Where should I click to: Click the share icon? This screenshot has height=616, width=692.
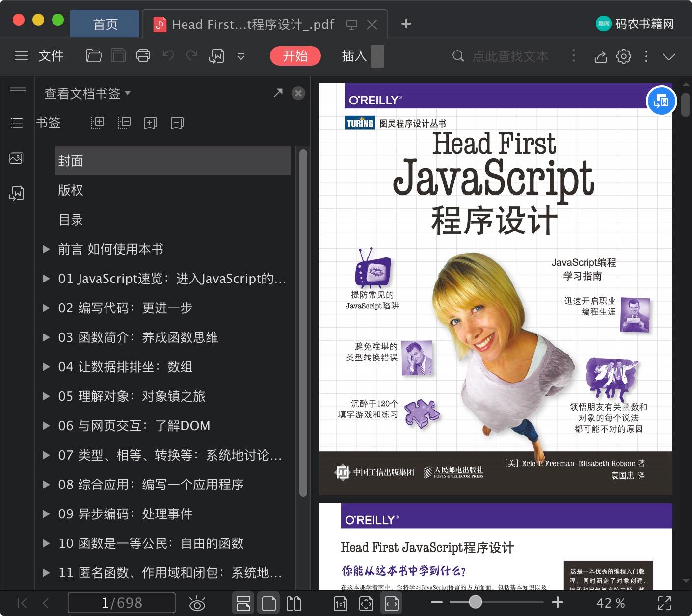coord(601,57)
